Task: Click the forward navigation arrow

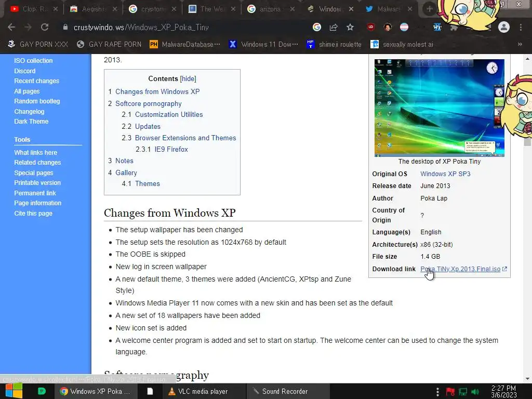Action: 28,27
